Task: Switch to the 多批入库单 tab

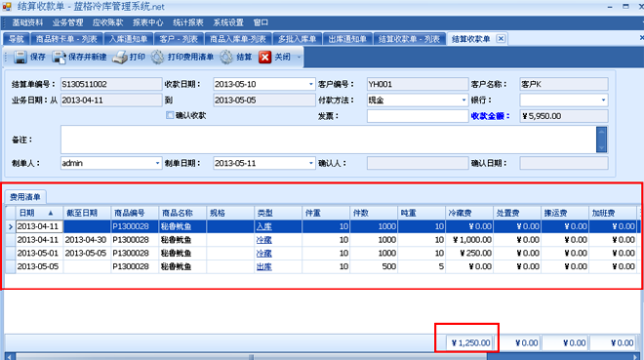Action: (x=297, y=39)
